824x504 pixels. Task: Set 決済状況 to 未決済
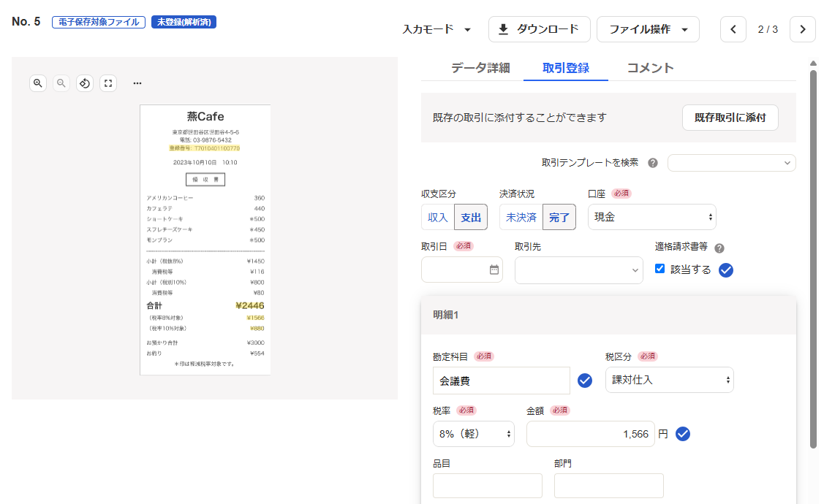(521, 217)
